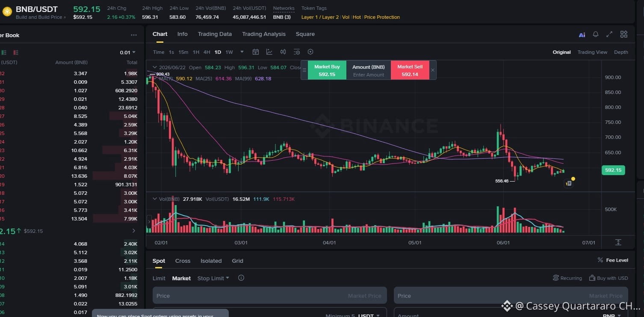Reset chart price scale icon below axis
The width and height of the screenshot is (644, 317).
pos(618,242)
